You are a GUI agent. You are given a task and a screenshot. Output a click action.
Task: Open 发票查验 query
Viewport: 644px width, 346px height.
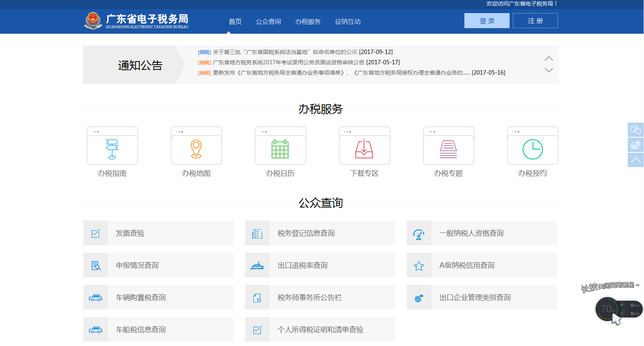[x=158, y=233]
